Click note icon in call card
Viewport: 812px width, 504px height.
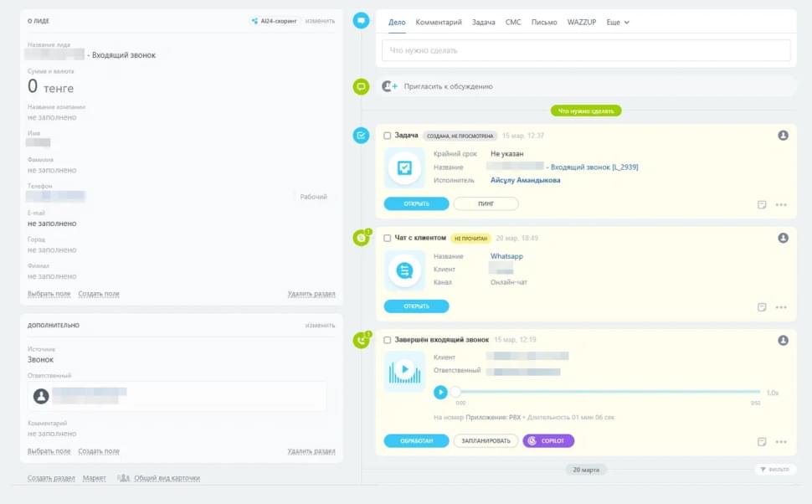[x=762, y=442]
